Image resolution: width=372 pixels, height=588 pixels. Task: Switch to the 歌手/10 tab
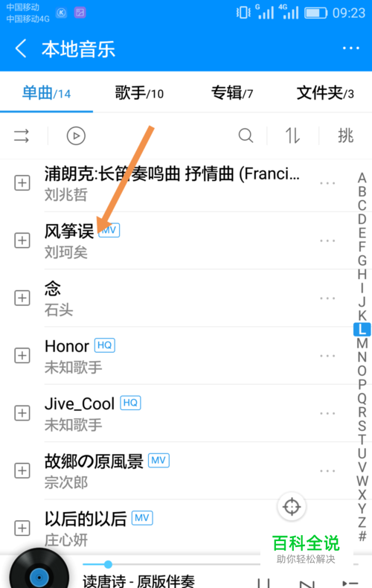(x=139, y=92)
